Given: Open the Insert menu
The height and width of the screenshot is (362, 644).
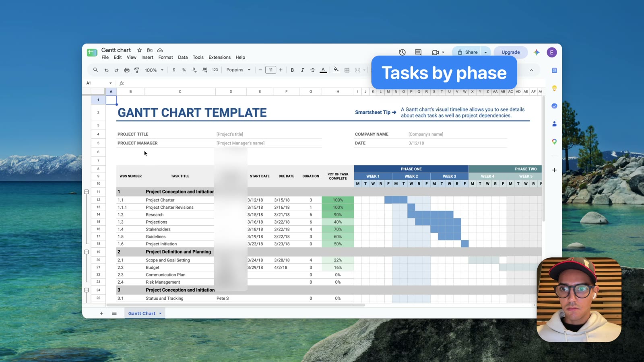Looking at the screenshot, I should coord(147,58).
